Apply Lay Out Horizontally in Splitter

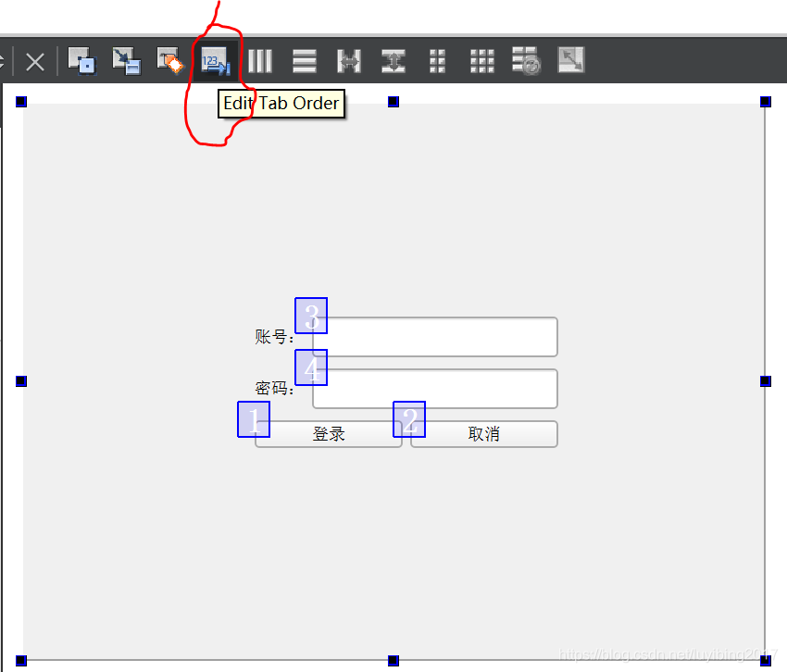349,61
